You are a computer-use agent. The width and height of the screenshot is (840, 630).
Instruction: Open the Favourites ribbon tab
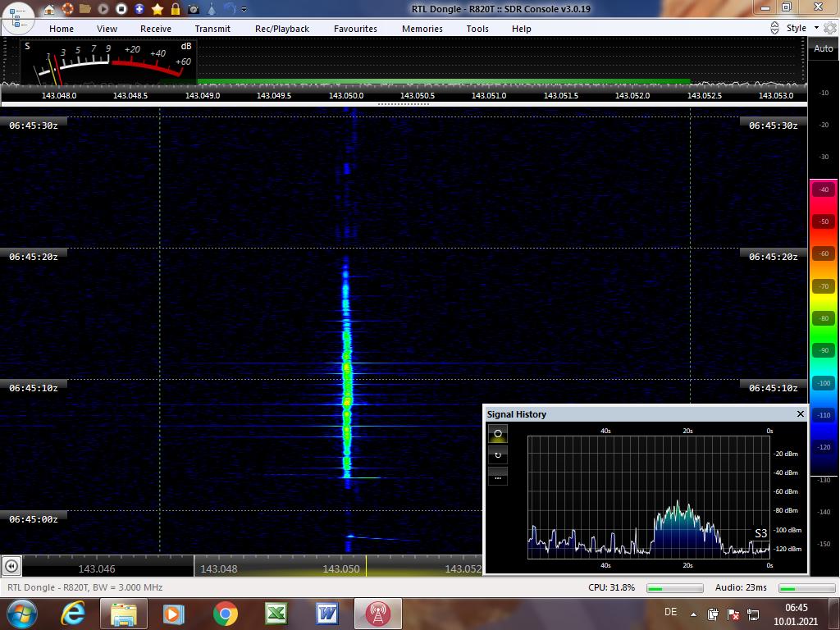355,29
